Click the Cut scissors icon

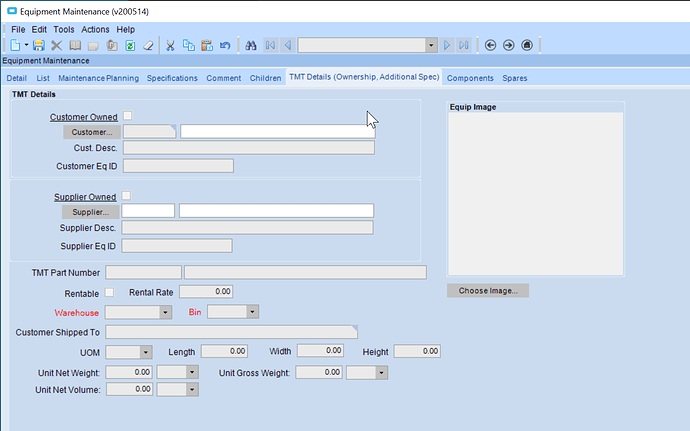pyautogui.click(x=170, y=45)
